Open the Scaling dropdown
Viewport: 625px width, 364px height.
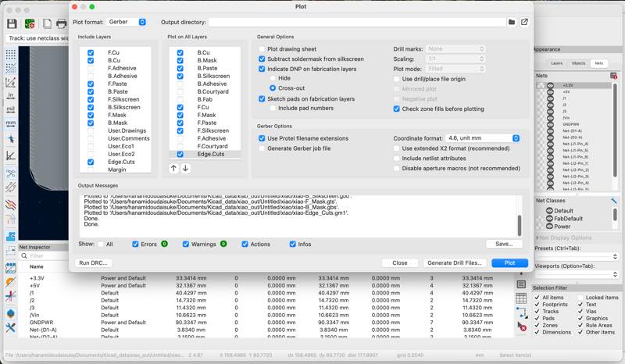pos(455,59)
